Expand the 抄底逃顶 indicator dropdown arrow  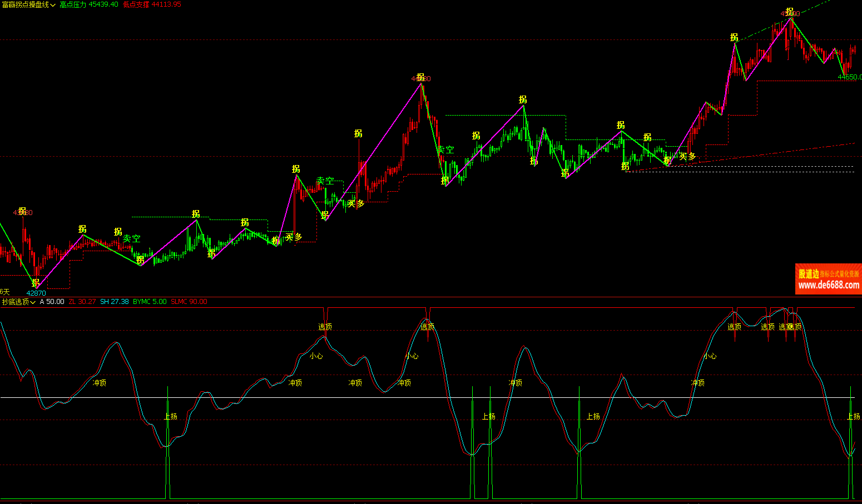(x=33, y=302)
